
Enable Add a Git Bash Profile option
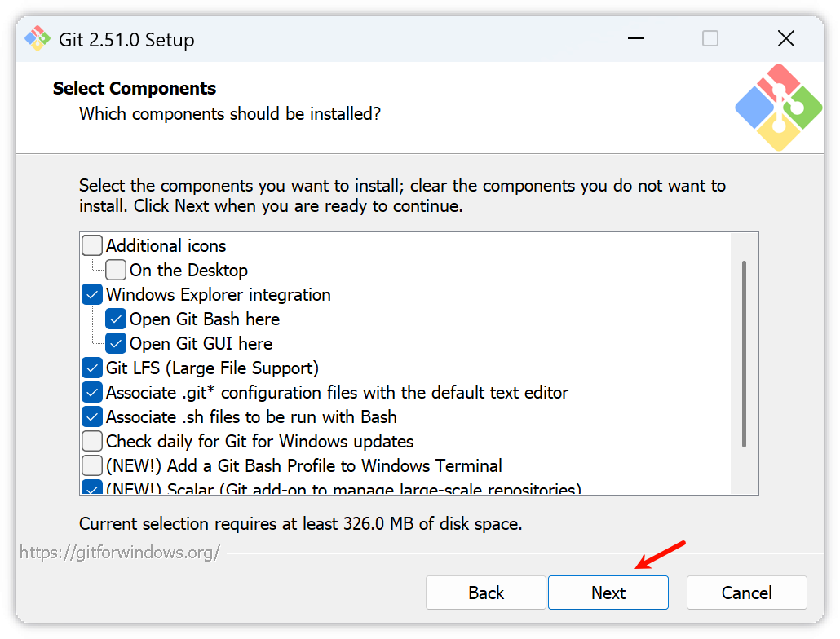pos(93,465)
